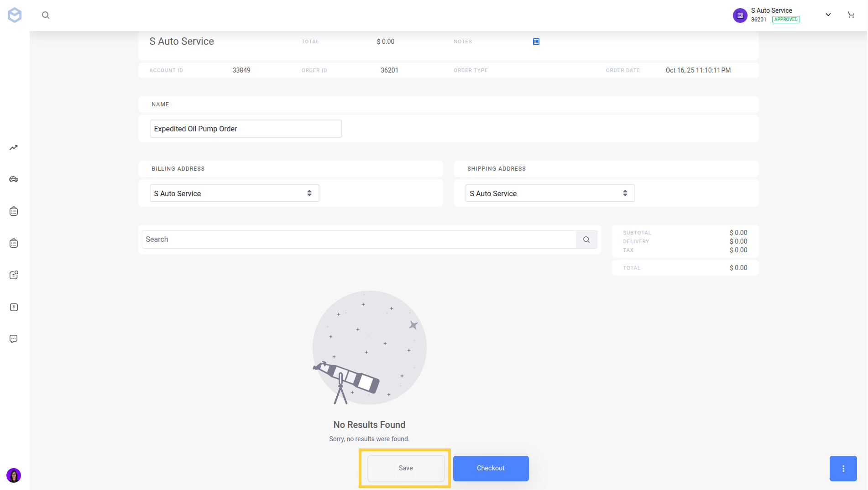The height and width of the screenshot is (490, 868).
Task: Run the product search with the magnifier icon
Action: point(586,239)
